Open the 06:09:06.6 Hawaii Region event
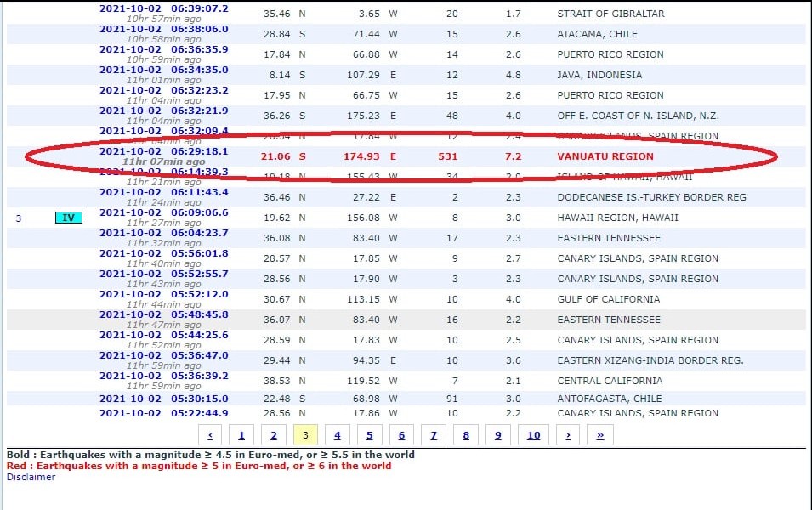 point(163,212)
